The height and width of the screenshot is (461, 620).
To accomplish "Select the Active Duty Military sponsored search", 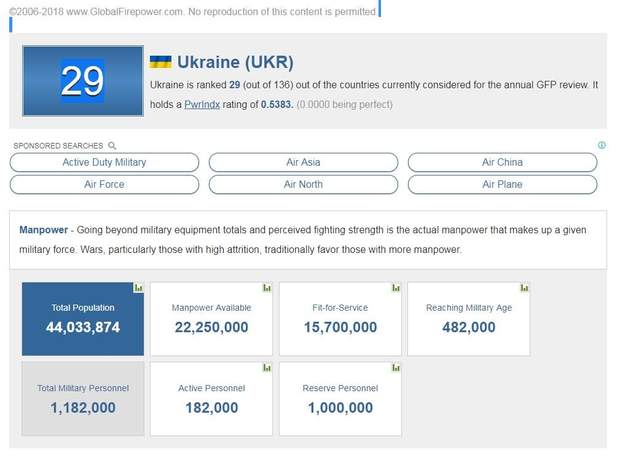I will [x=104, y=162].
